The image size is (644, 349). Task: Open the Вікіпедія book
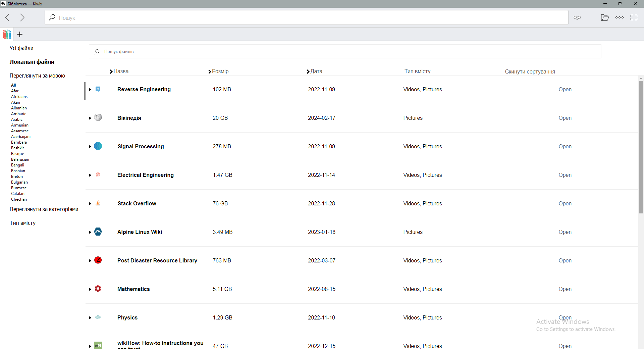pos(565,118)
